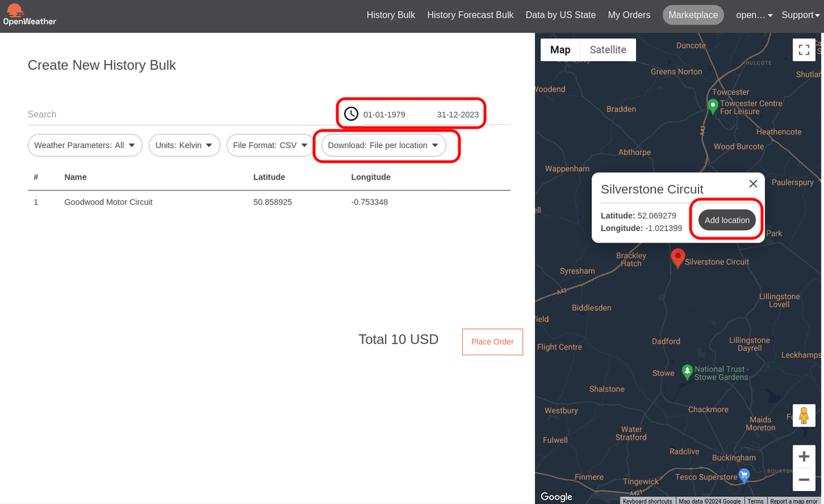Click the Name column header
The image size is (824, 504).
75,177
